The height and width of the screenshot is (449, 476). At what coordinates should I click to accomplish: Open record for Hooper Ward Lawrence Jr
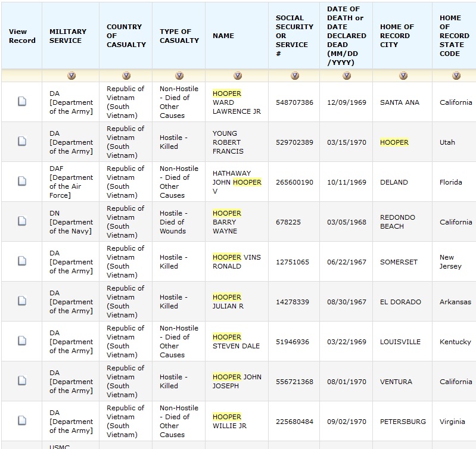(22, 102)
